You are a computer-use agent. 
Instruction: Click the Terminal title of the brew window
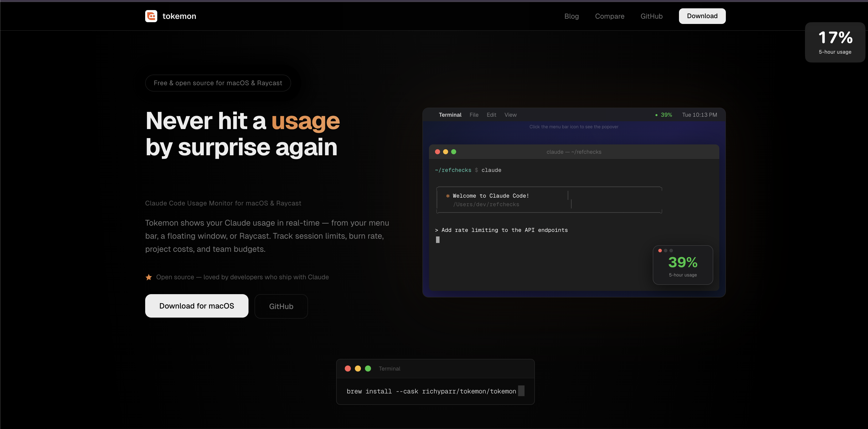[389, 369]
